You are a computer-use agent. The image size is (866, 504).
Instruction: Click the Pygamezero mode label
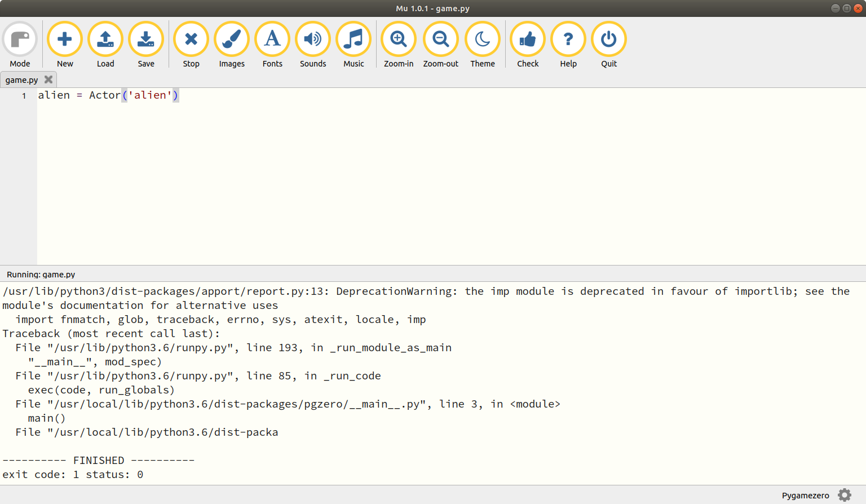pos(805,495)
